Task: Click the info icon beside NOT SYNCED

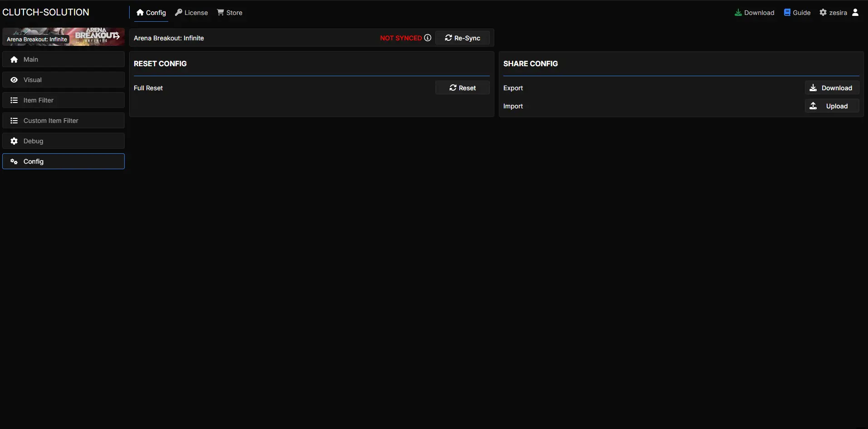Action: pyautogui.click(x=428, y=38)
